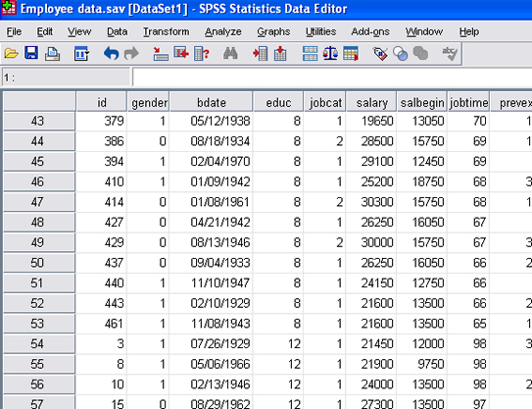This screenshot has height=409, width=532.
Task: Open the Utilities menu
Action: pyautogui.click(x=320, y=31)
